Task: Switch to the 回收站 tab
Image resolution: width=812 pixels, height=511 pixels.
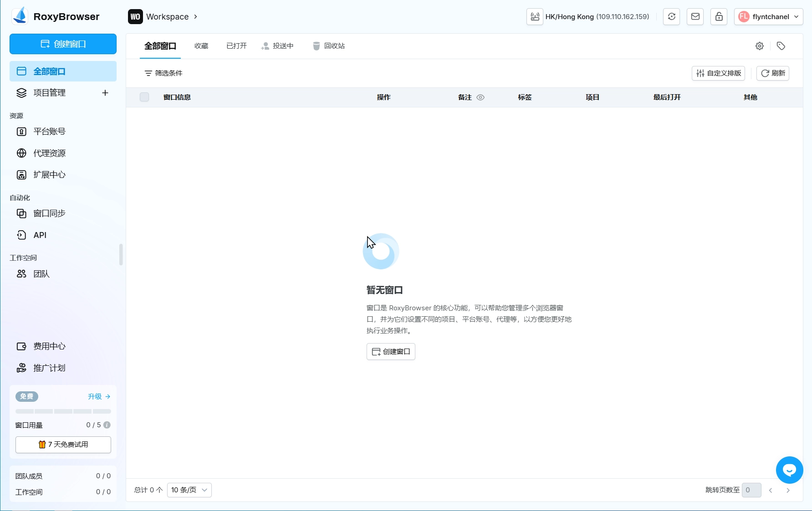Action: click(x=329, y=46)
